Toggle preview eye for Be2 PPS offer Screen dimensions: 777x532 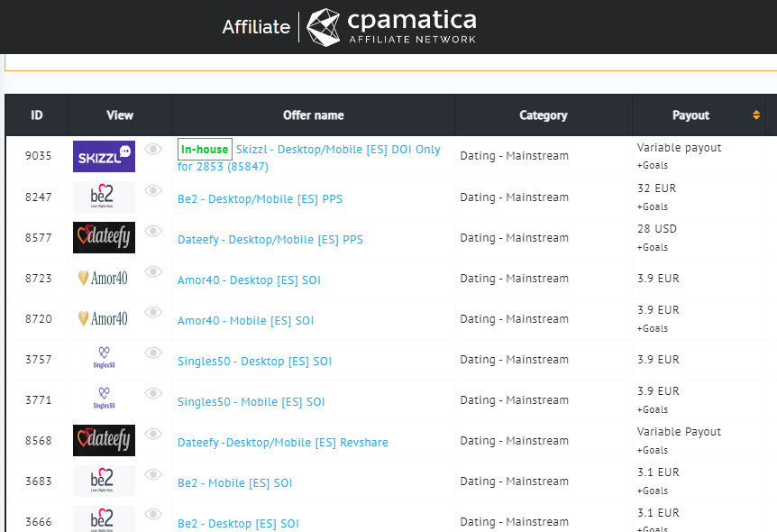click(x=153, y=190)
